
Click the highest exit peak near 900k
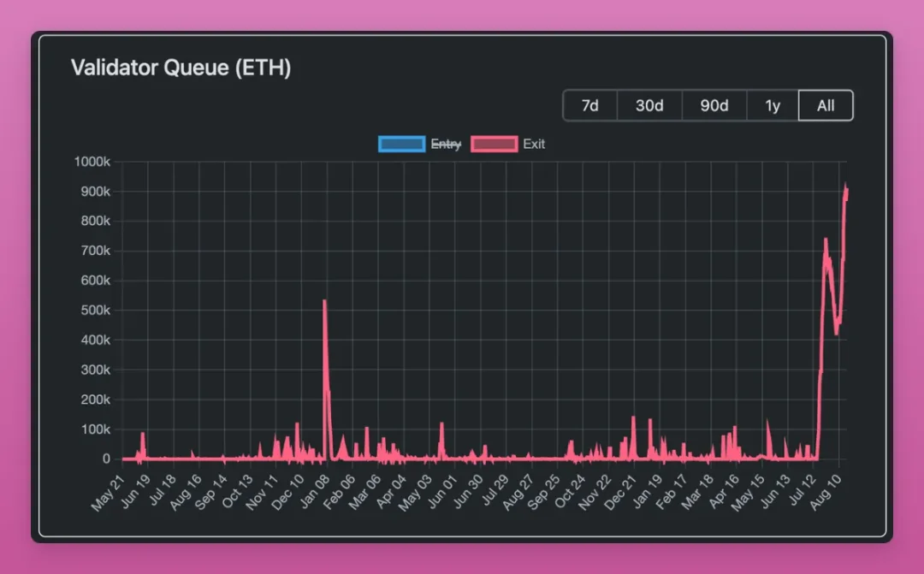point(845,186)
